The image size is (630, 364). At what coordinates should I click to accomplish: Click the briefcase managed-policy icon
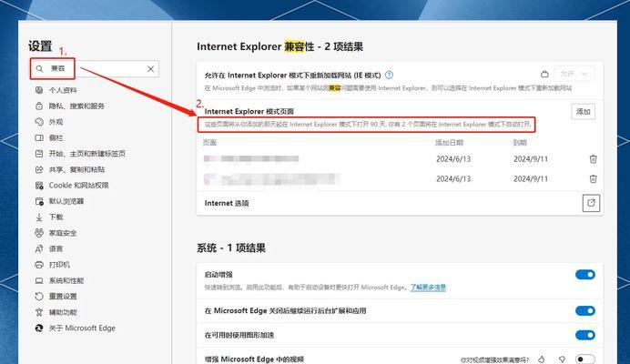click(544, 74)
